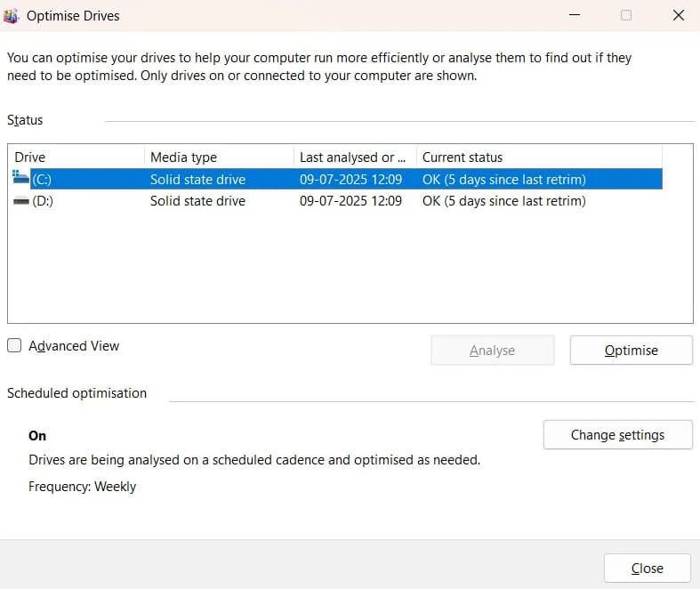Click the Optimise Drives title bar app icon
Image resolution: width=700 pixels, height=589 pixels.
pyautogui.click(x=14, y=15)
